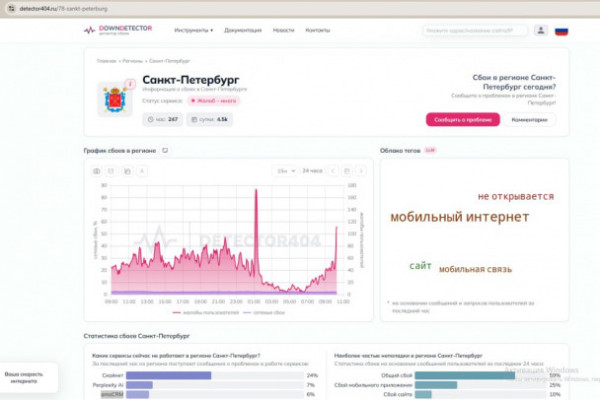Click the Downdetector logo
This screenshot has width=600, height=400.
[118, 30]
